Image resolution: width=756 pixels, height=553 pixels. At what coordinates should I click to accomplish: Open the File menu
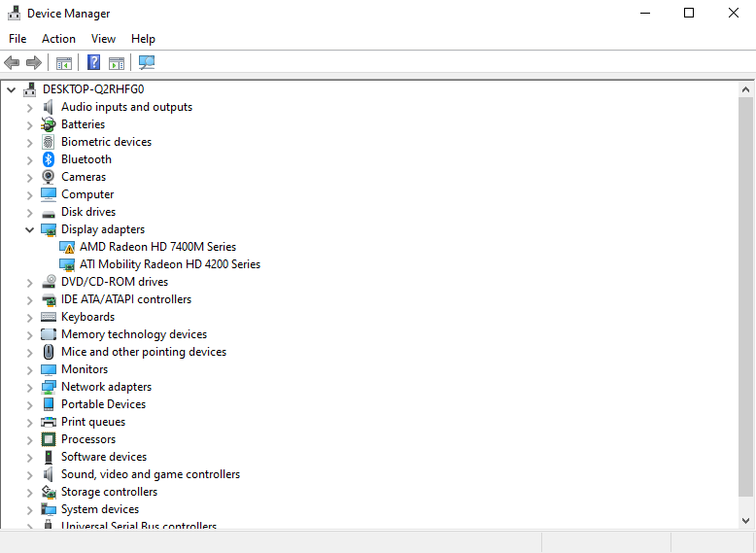pyautogui.click(x=17, y=39)
